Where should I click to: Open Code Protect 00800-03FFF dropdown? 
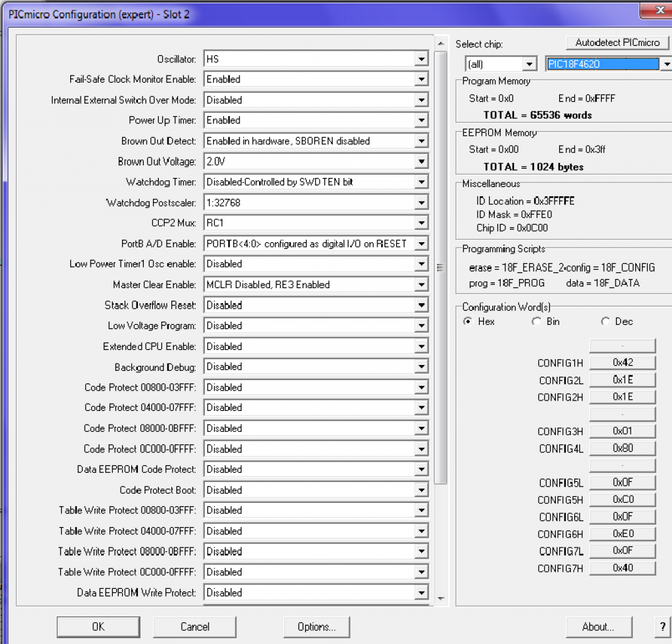click(x=316, y=387)
